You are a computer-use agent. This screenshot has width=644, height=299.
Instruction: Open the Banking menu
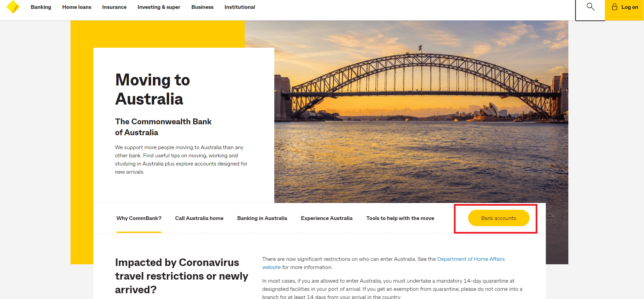(41, 7)
